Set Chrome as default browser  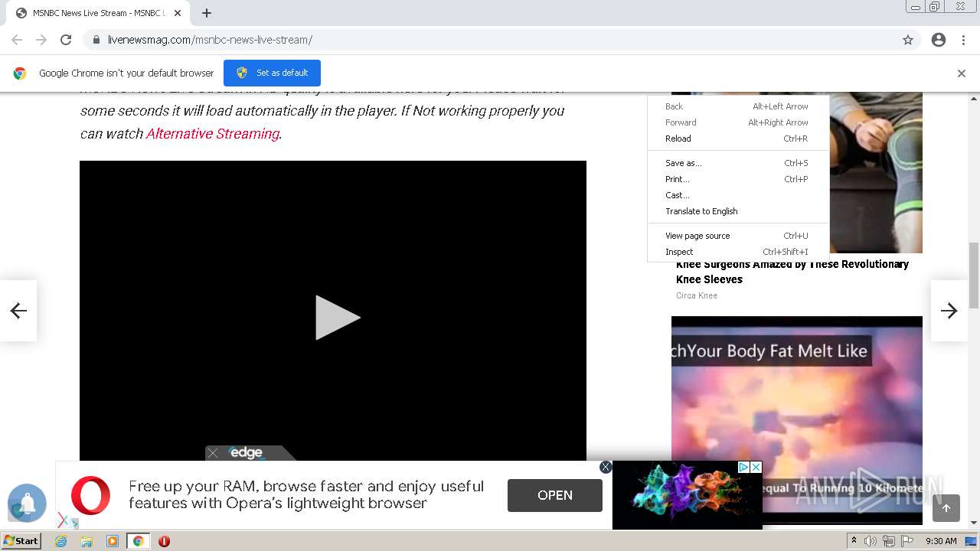point(272,73)
